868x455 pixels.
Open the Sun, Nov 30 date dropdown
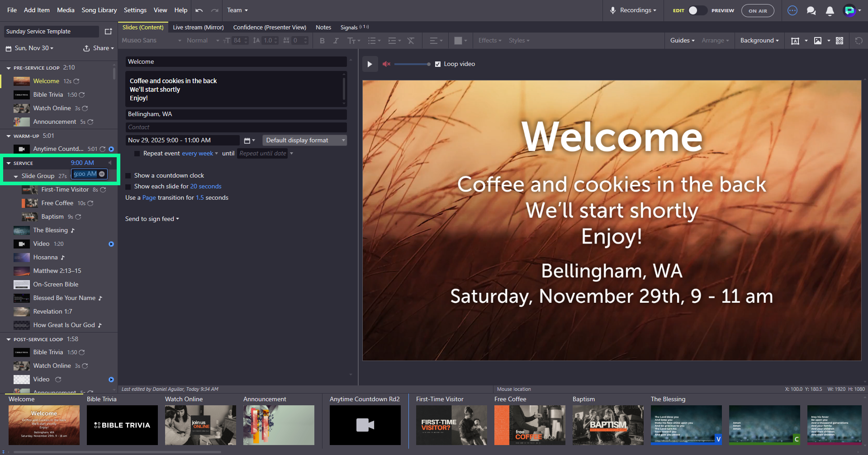click(34, 48)
